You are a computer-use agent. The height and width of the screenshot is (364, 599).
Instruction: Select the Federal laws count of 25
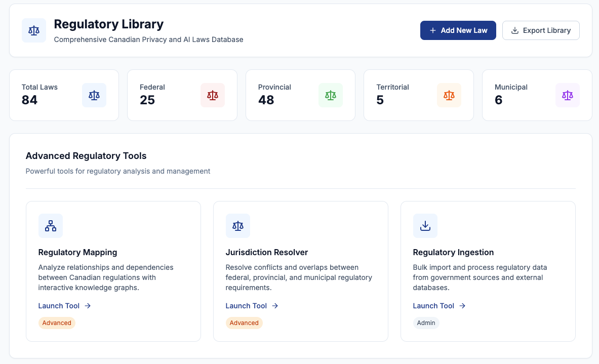click(147, 100)
